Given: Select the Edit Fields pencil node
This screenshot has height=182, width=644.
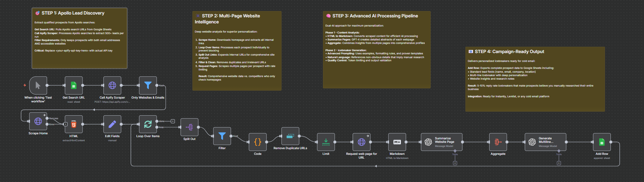Looking at the screenshot, I should tap(112, 124).
